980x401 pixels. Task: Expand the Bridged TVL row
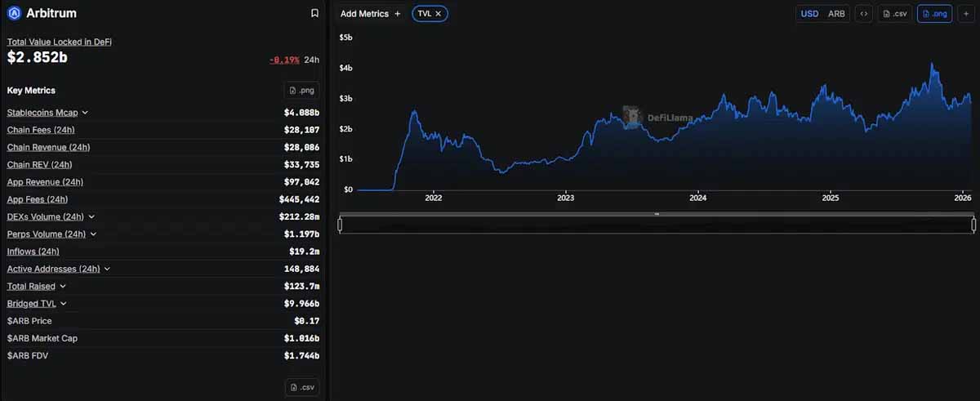64,304
